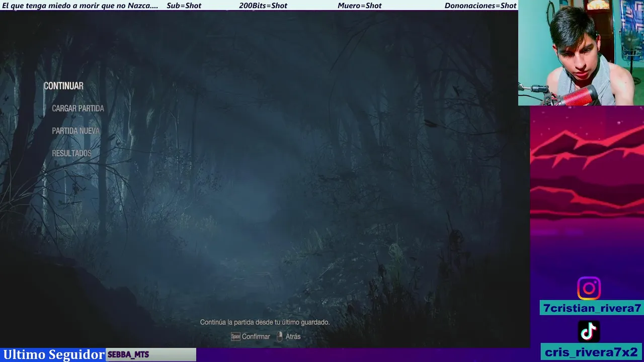The image size is (644, 362).
Task: Click the 200Bits=Shot banner text
Action: coord(263,6)
